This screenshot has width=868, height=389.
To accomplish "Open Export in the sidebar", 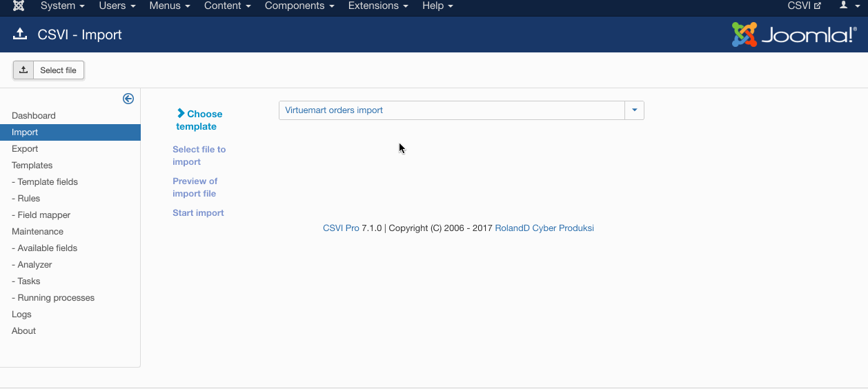I will click(25, 149).
